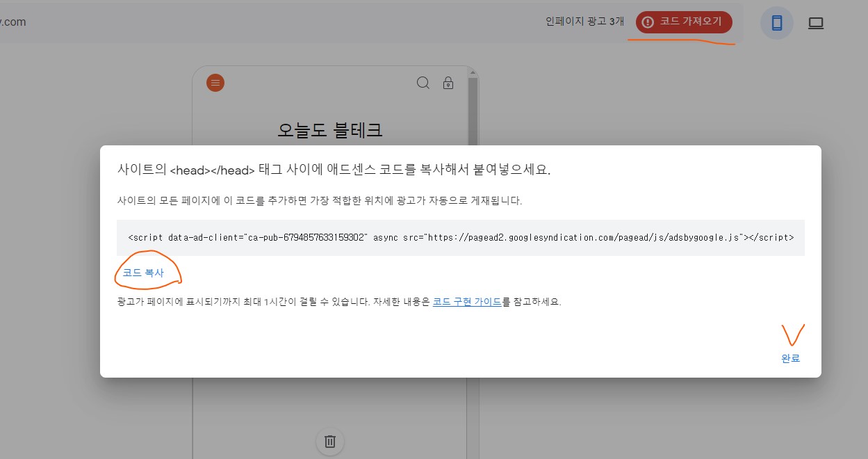This screenshot has height=459, width=868.
Task: Click the 코드 가져오기 button
Action: click(684, 22)
